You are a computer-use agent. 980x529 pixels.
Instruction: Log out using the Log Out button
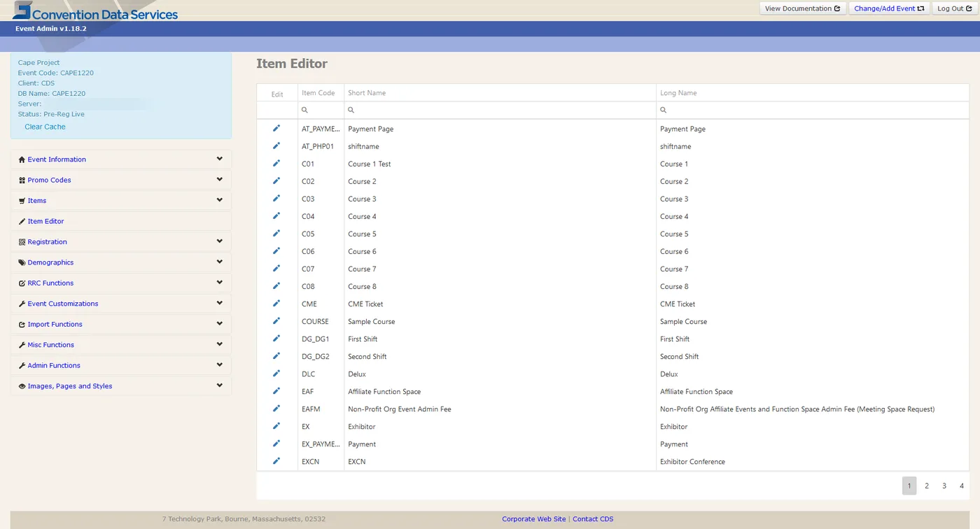(955, 8)
